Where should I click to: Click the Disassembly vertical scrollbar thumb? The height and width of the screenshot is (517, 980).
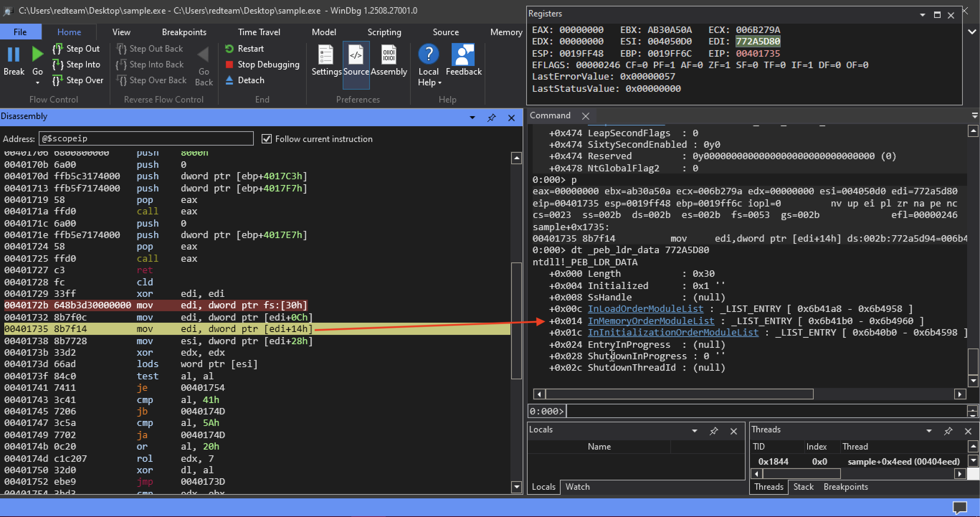(x=516, y=320)
